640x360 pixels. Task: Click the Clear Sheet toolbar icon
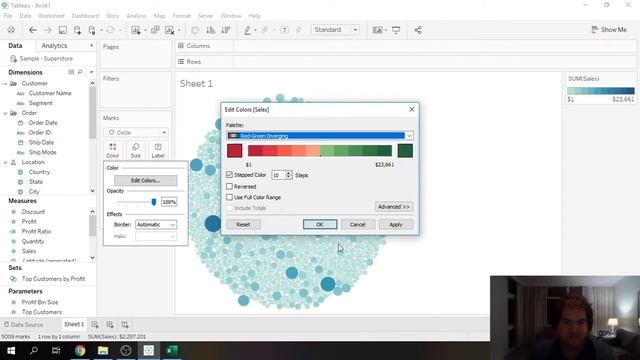(x=169, y=30)
